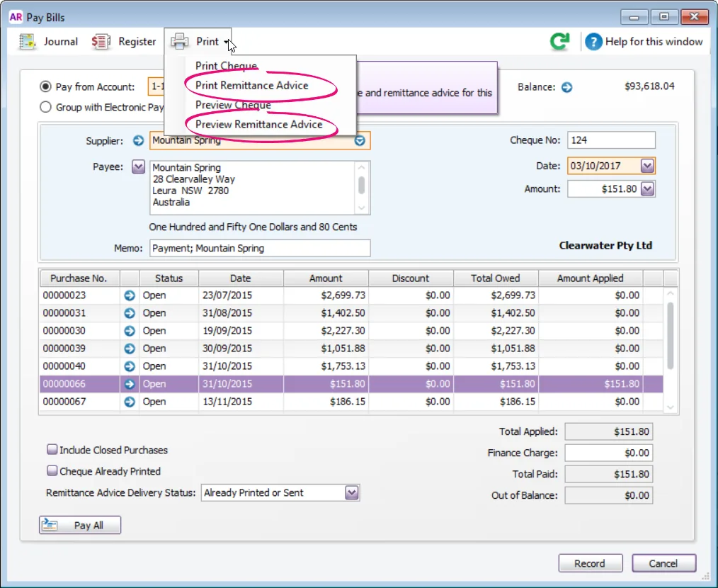Click the Record button
The image size is (718, 588).
pyautogui.click(x=591, y=563)
